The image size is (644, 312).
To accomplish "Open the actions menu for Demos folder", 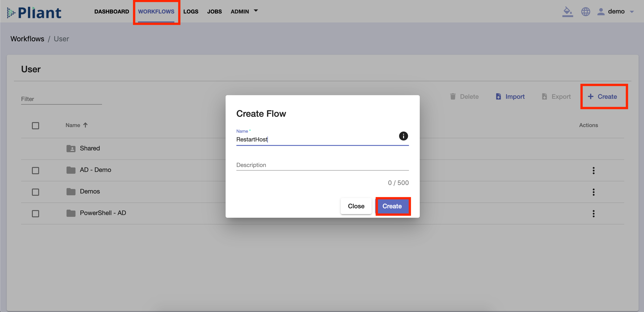I will tap(594, 192).
